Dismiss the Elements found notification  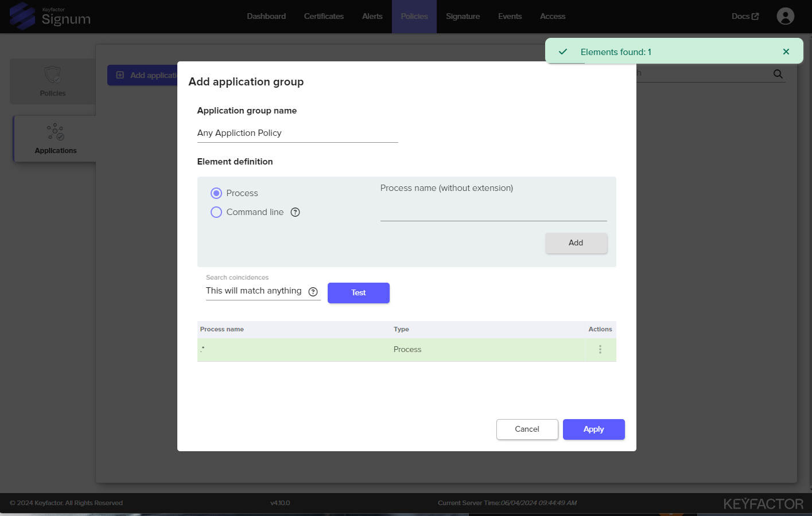(x=786, y=52)
